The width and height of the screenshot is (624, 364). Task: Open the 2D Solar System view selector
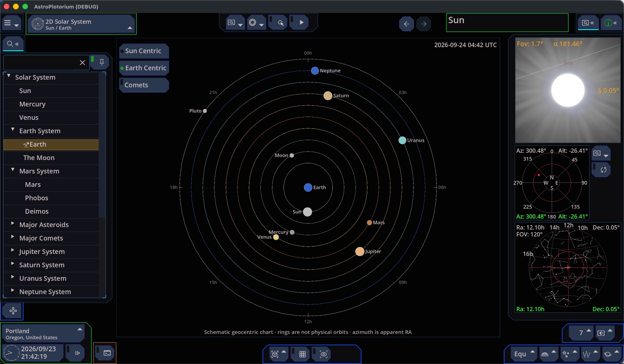(x=82, y=24)
